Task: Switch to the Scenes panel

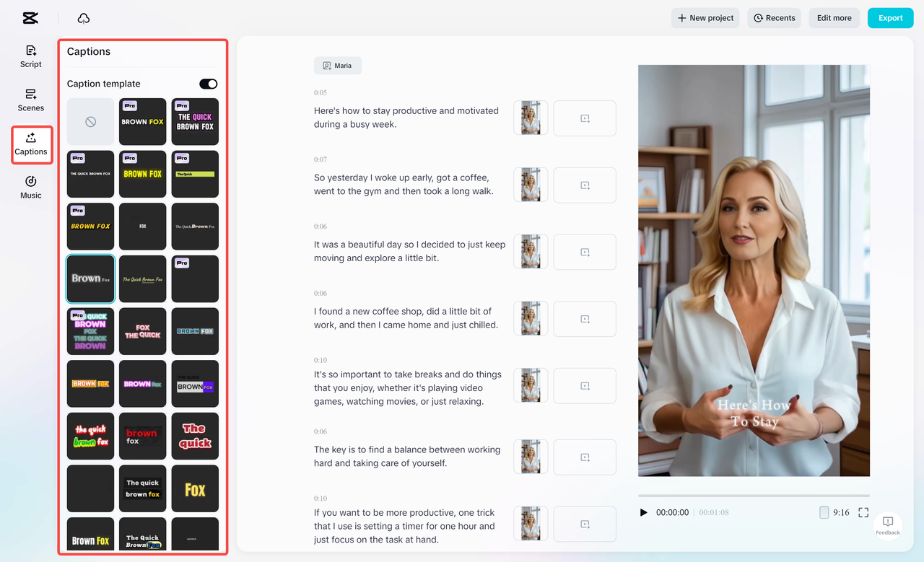Action: click(x=30, y=100)
